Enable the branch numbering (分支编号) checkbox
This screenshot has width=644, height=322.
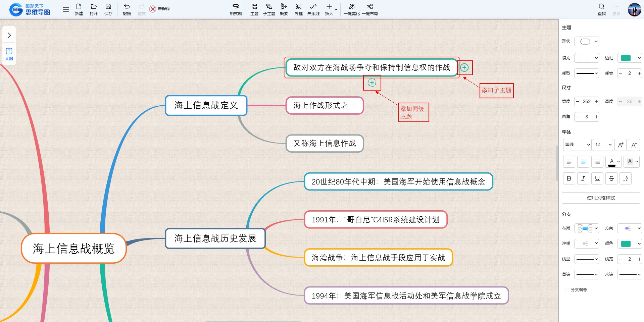tap(567, 290)
